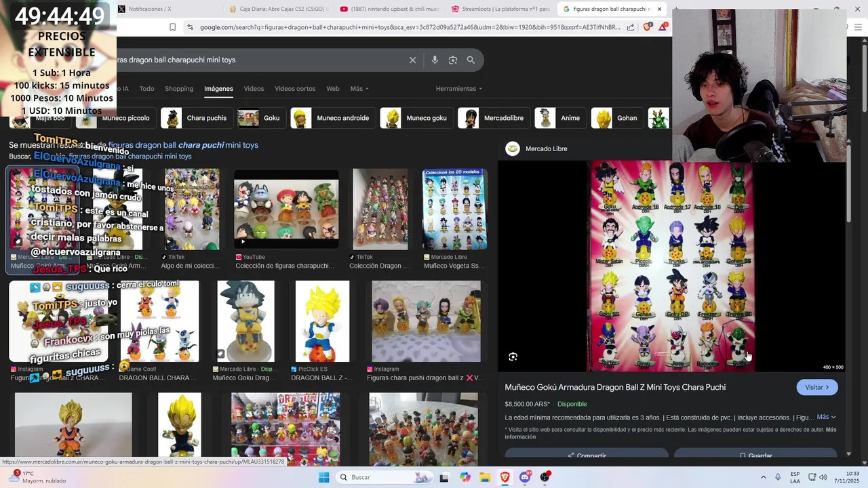Viewport: 868px width, 488px height.
Task: Select the Videos cortos search tab
Action: coord(295,89)
